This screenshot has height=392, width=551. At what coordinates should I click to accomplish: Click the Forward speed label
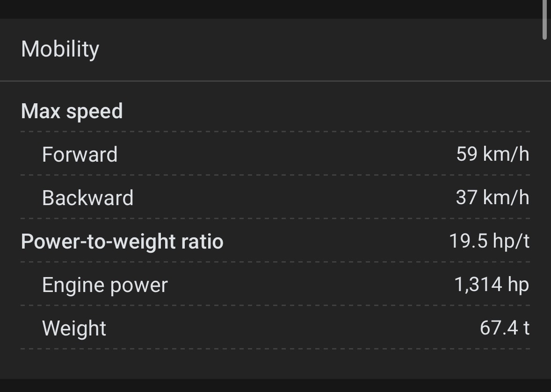80,155
